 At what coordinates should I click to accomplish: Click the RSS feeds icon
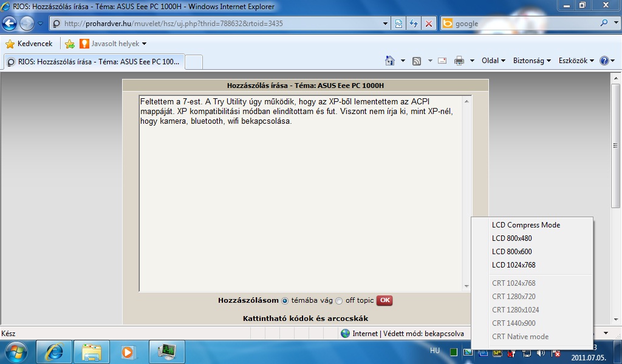point(417,61)
